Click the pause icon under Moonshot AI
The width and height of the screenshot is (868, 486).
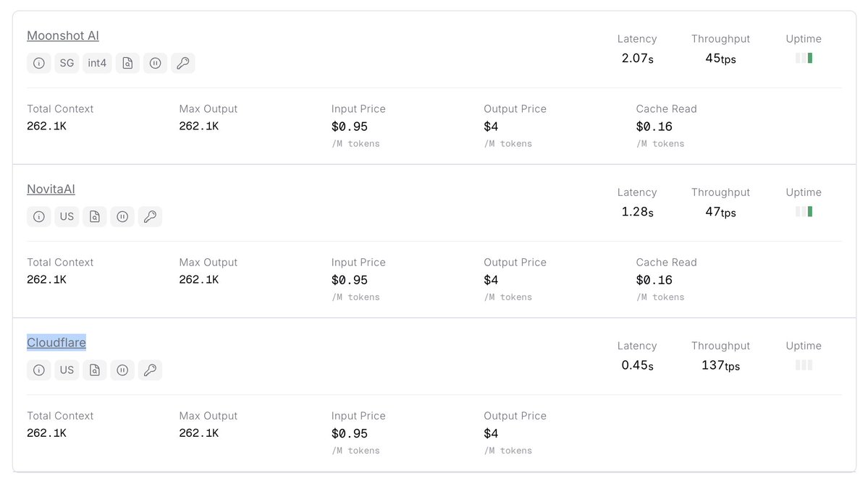point(155,63)
